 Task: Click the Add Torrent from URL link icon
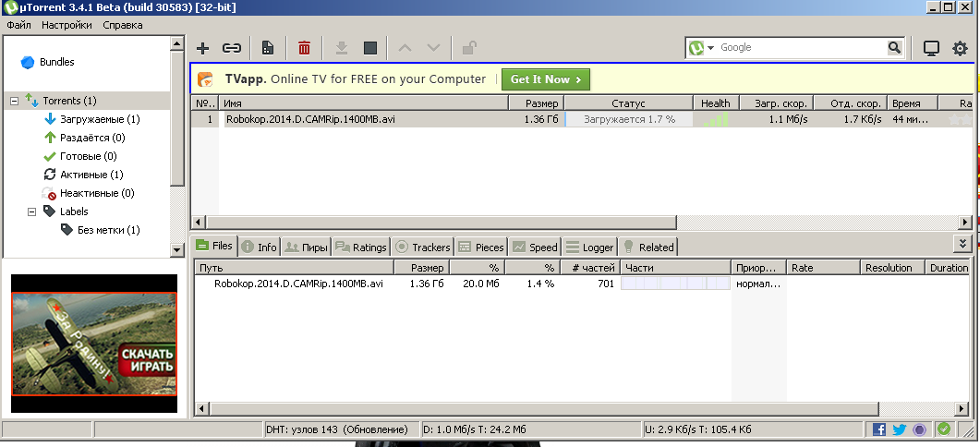[x=232, y=48]
